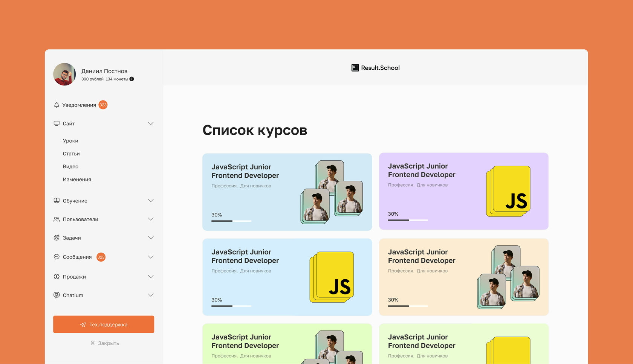Click progress bar on the beige course card
This screenshot has height=364, width=633.
tap(408, 306)
